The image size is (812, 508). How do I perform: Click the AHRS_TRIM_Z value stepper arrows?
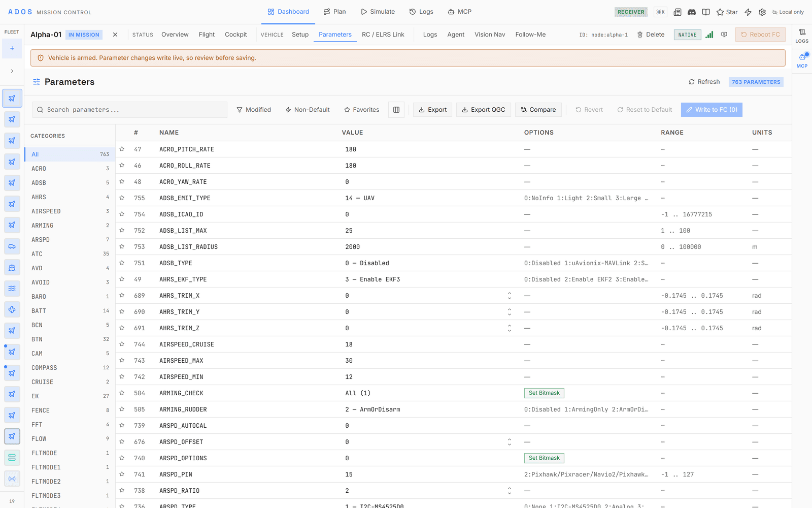(x=510, y=328)
